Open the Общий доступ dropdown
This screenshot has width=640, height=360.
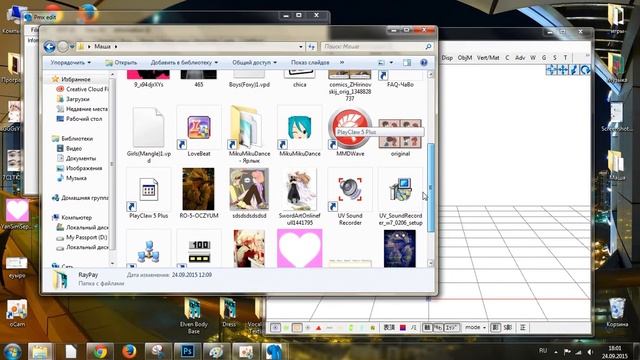point(254,62)
